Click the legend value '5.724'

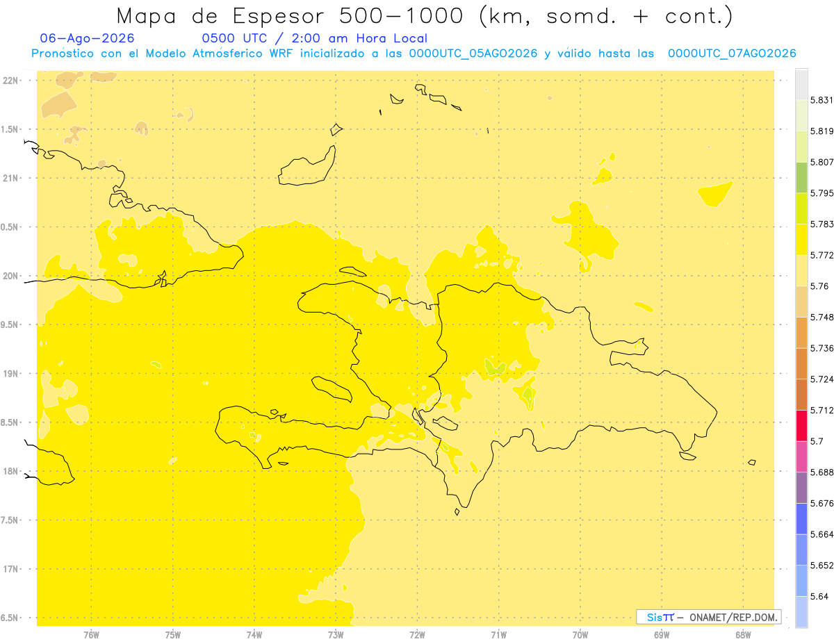(x=821, y=379)
